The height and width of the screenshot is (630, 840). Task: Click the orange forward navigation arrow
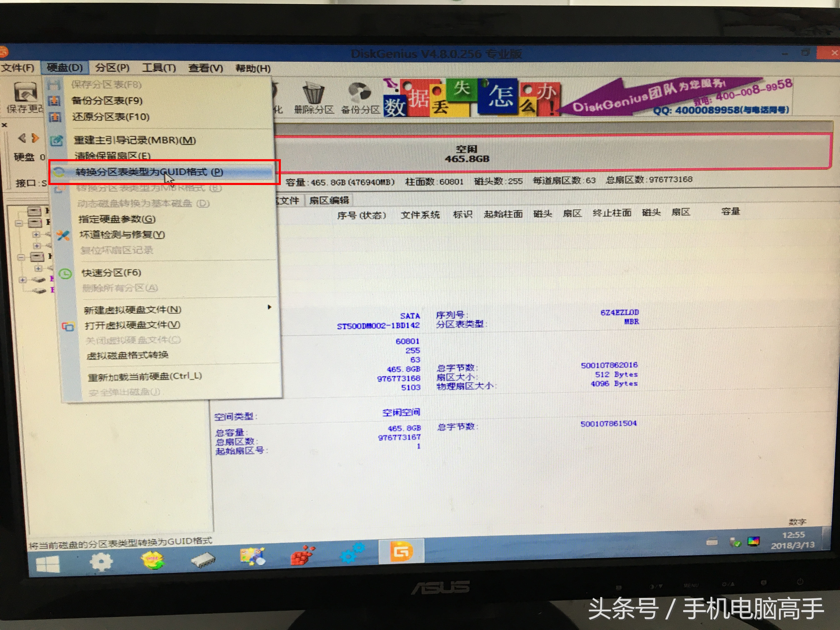click(x=35, y=138)
